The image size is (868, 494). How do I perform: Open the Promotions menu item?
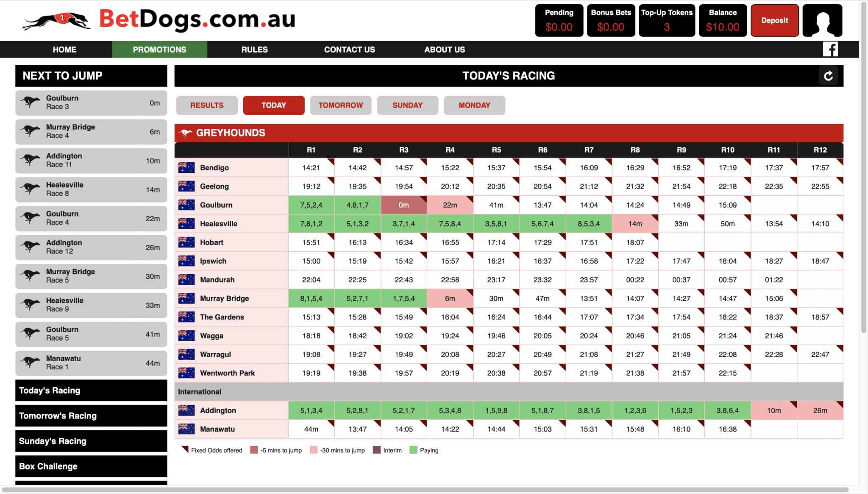(x=159, y=50)
